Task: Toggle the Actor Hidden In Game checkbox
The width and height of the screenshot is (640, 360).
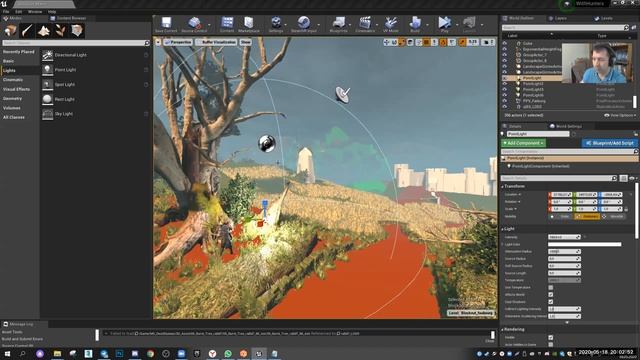Action: click(551, 345)
